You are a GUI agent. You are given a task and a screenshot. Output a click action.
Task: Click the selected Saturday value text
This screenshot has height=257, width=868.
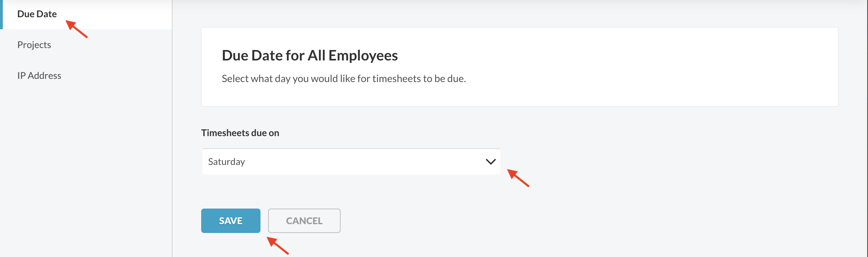226,162
